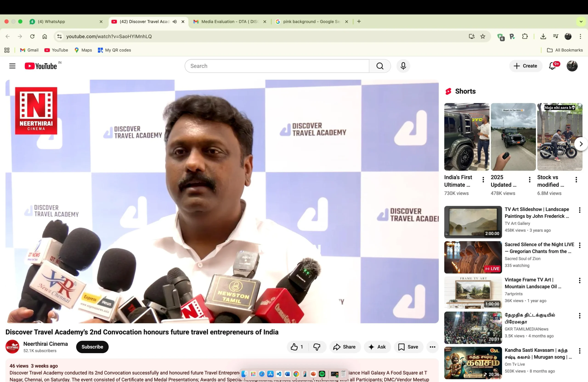Viewport: 588px width, 382px height.
Task: Toggle Subscribe to Neerthirai Cinema
Action: 92,347
